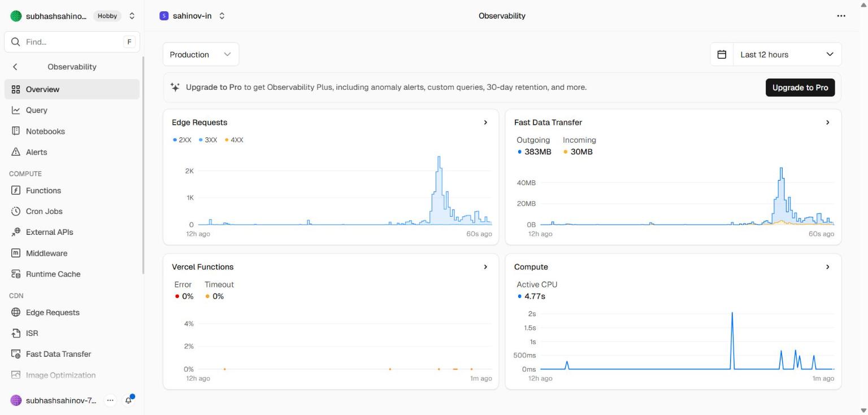Navigate to Cron Jobs
The image size is (868, 415).
[x=72, y=211]
